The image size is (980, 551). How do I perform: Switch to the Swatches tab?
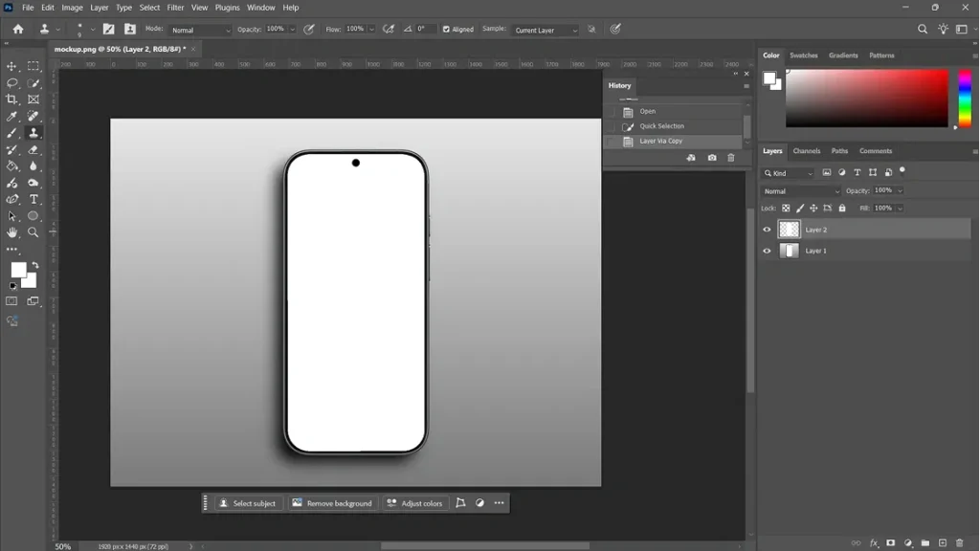pos(803,55)
